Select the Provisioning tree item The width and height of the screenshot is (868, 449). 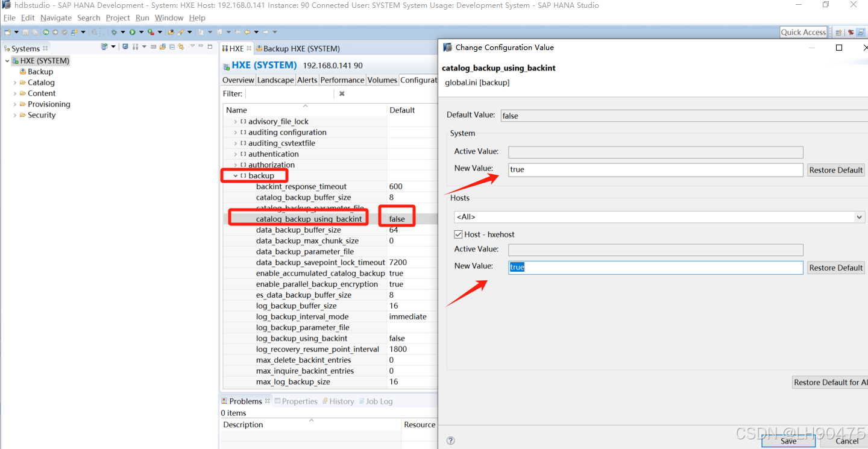[44, 104]
